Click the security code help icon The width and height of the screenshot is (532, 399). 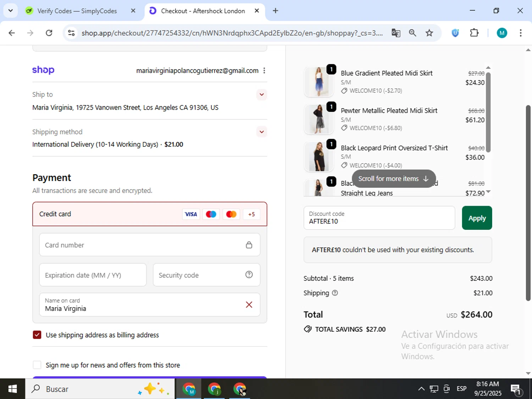(249, 275)
